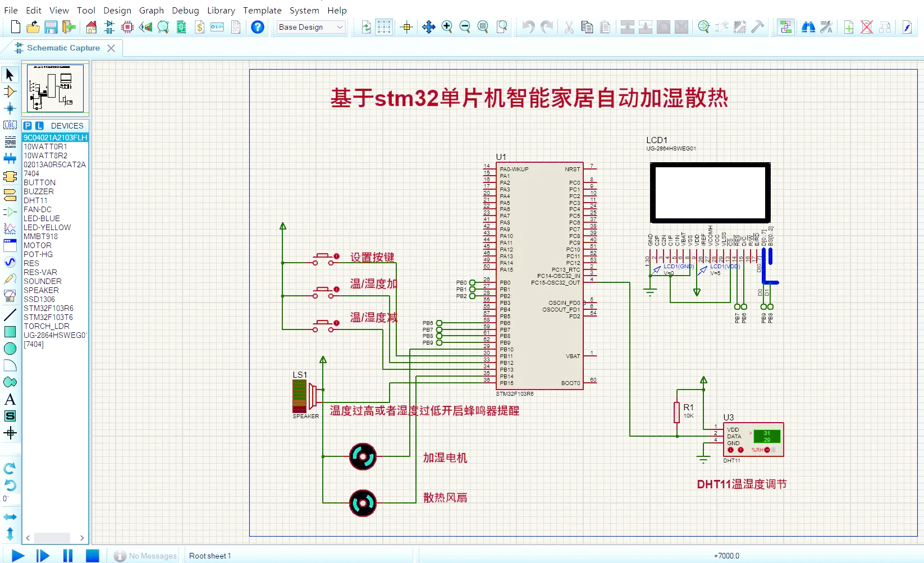924x563 pixels.
Task: Toggle grid display in toolbar
Action: [x=384, y=27]
